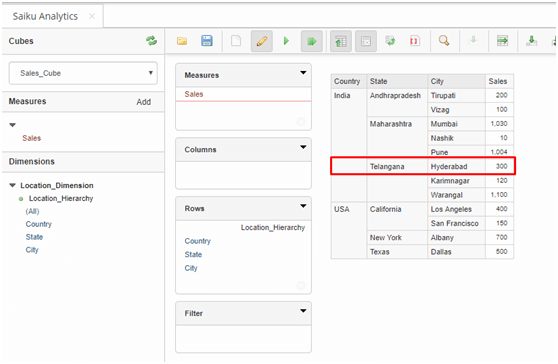
Task: Click the Karimnagar cell
Action: coord(457,181)
